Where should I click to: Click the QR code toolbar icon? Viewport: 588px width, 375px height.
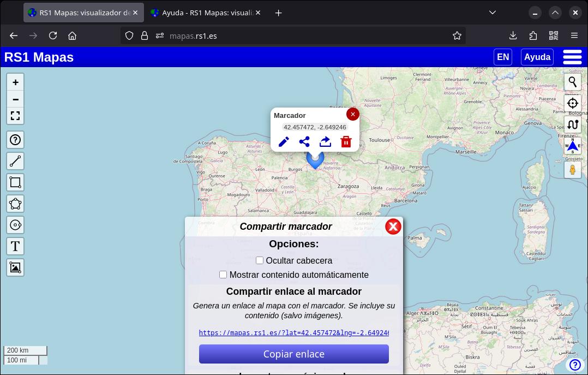(554, 35)
